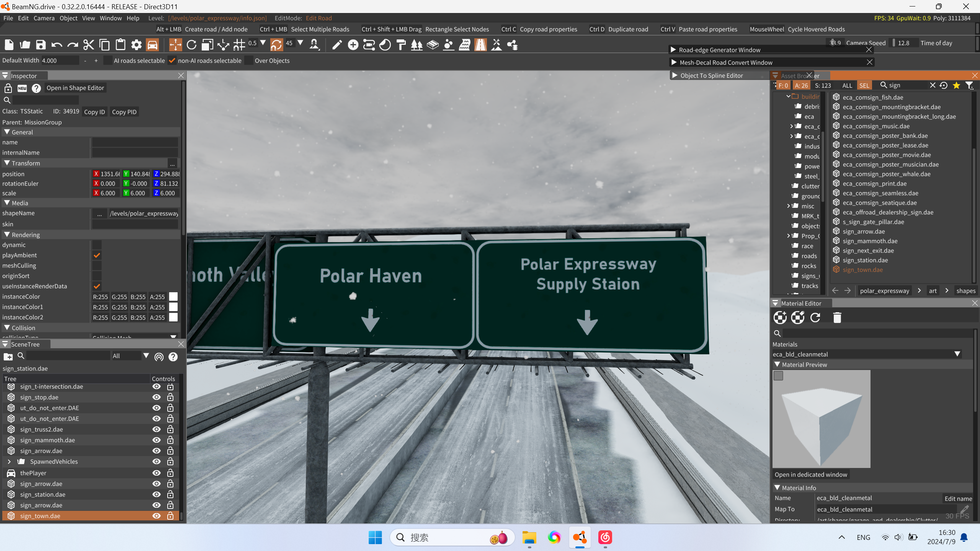Screen dimensions: 980x551
Task: Click the instanceColor white swatch
Action: pos(173,297)
